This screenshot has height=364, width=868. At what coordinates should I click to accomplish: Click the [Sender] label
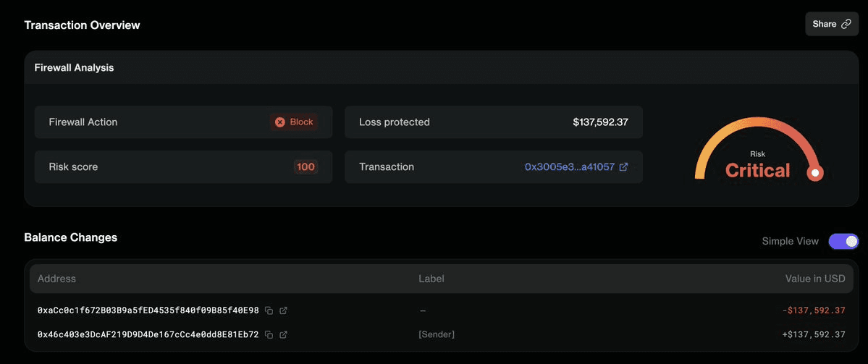pos(437,335)
